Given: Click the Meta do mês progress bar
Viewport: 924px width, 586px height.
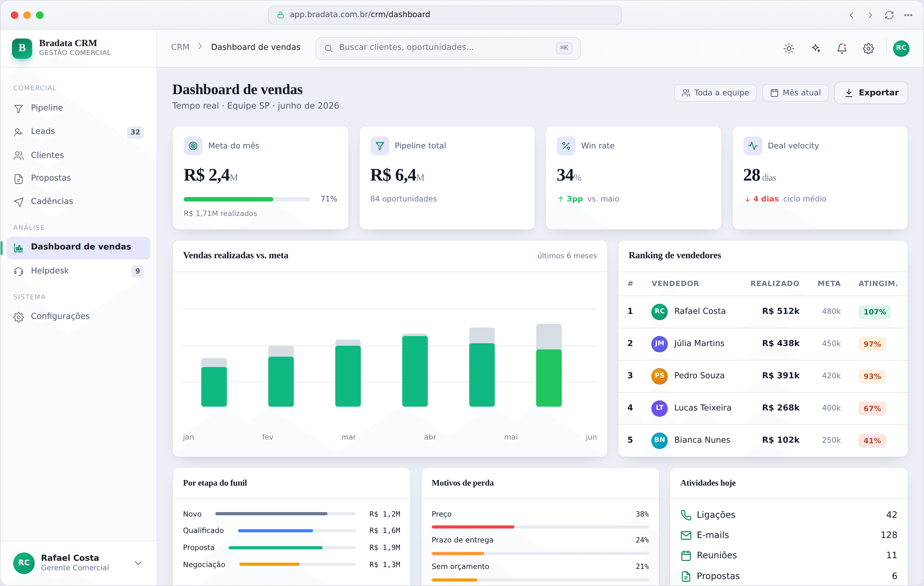Looking at the screenshot, I should coord(247,199).
